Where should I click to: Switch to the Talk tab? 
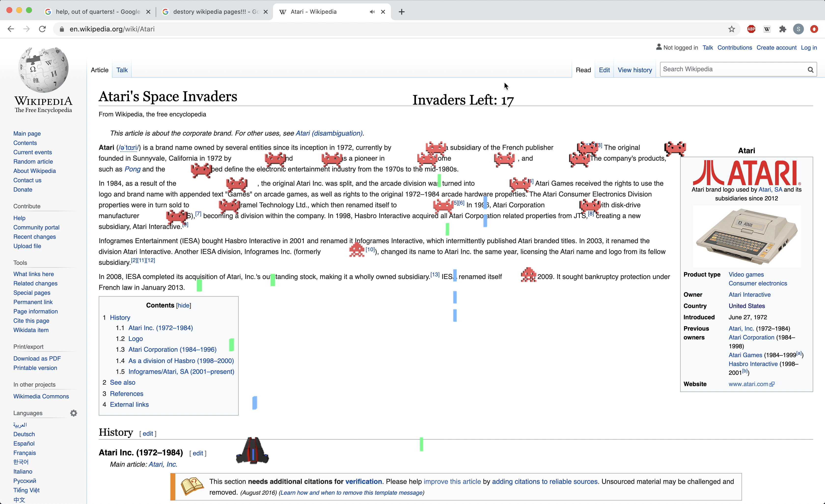pos(122,70)
